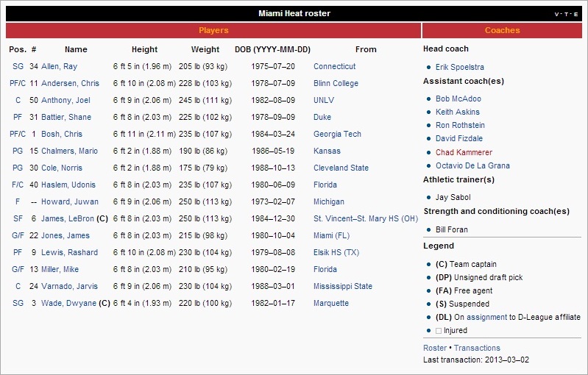Click the Blinn College link
Image resolution: width=588 pixels, height=375 pixels.
(336, 83)
